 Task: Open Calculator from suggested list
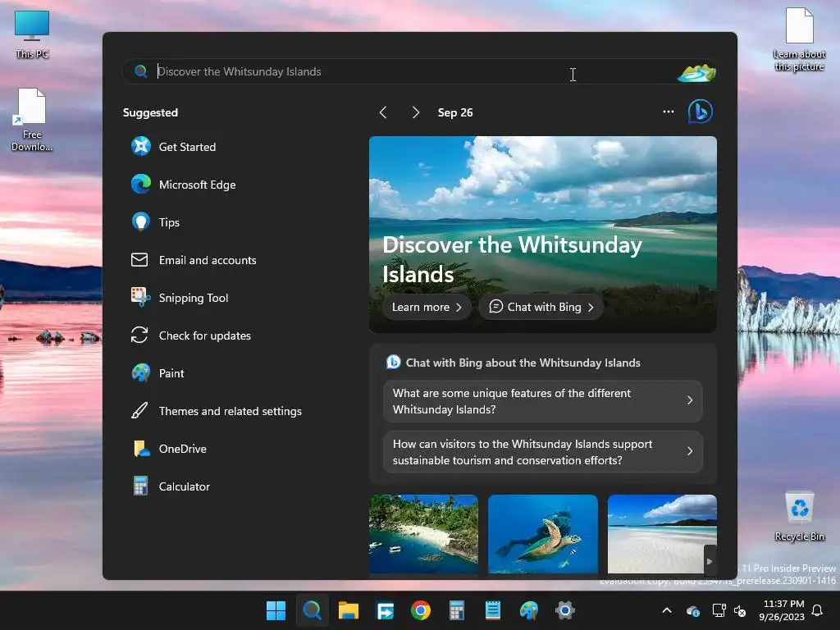click(x=171, y=486)
